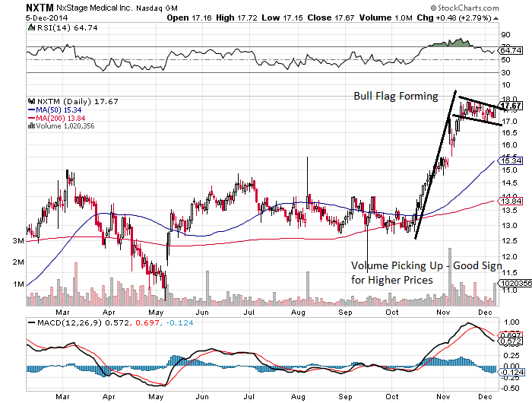Click the 14.5 price axis label
This screenshot has height=403, width=532.
coord(510,183)
